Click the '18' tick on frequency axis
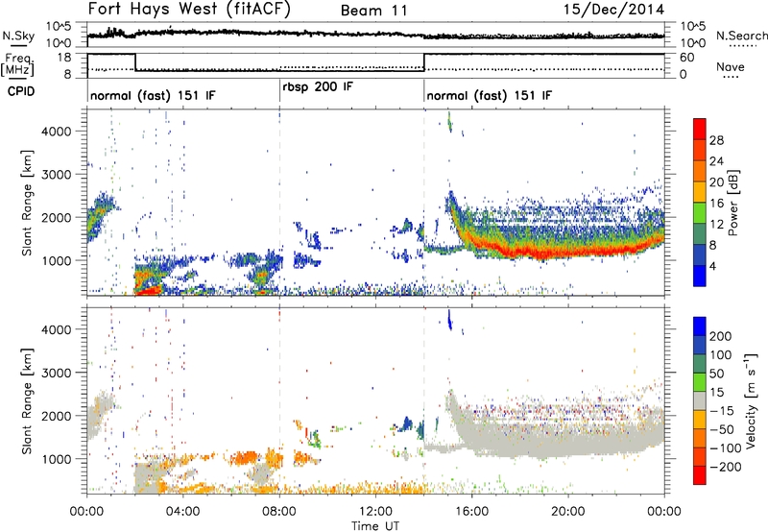Image resolution: width=768 pixels, height=532 pixels. pyautogui.click(x=64, y=58)
